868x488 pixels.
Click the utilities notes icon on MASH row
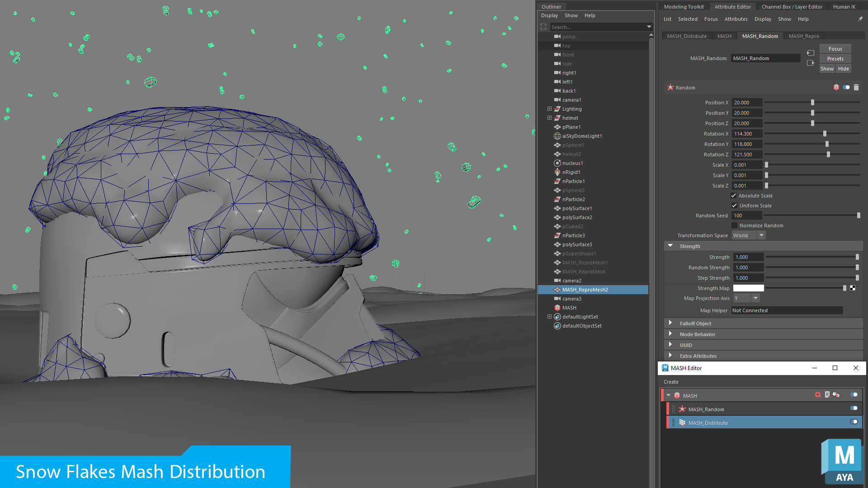pyautogui.click(x=827, y=395)
